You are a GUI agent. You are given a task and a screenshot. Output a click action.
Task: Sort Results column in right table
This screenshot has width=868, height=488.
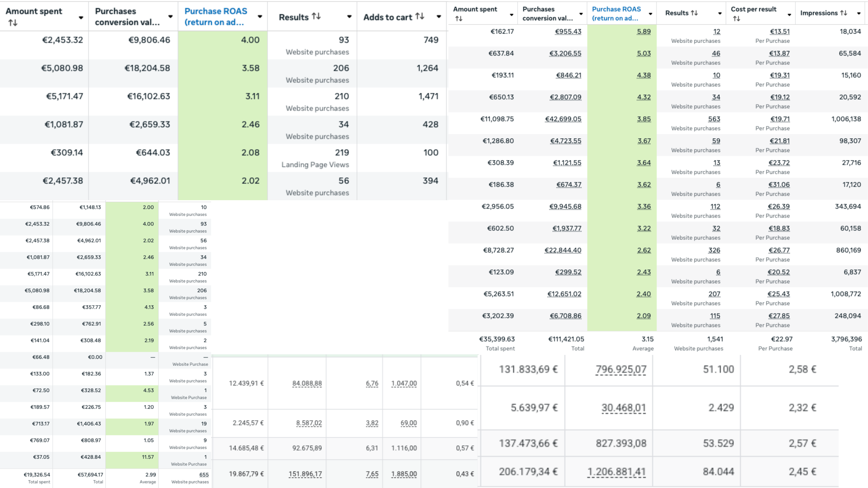694,13
